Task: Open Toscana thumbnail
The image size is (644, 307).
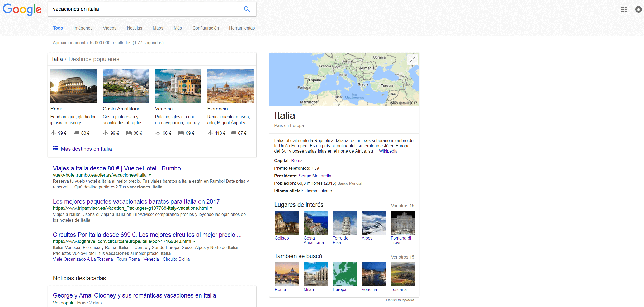Action: tap(402, 274)
